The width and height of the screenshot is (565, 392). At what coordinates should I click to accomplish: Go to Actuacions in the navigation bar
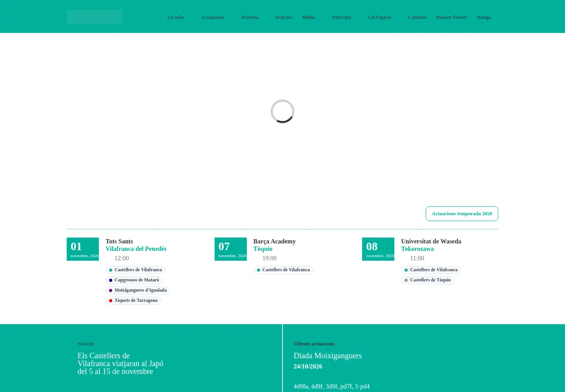click(213, 17)
